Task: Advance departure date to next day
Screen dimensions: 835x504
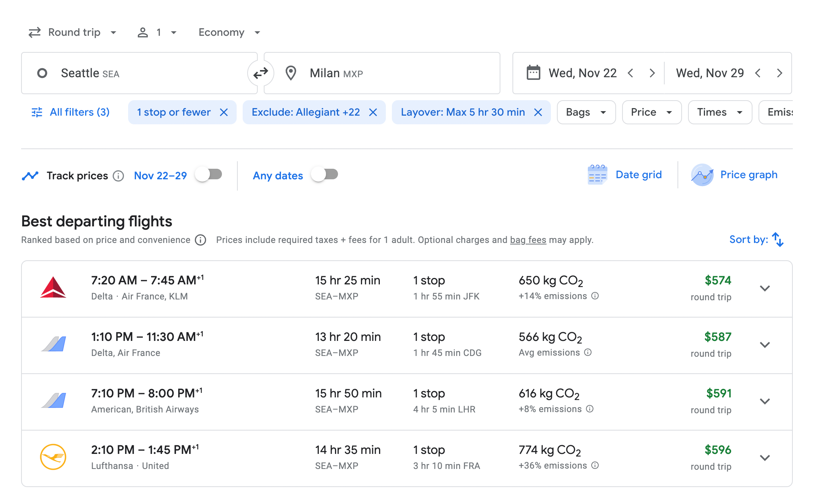Action: point(652,73)
